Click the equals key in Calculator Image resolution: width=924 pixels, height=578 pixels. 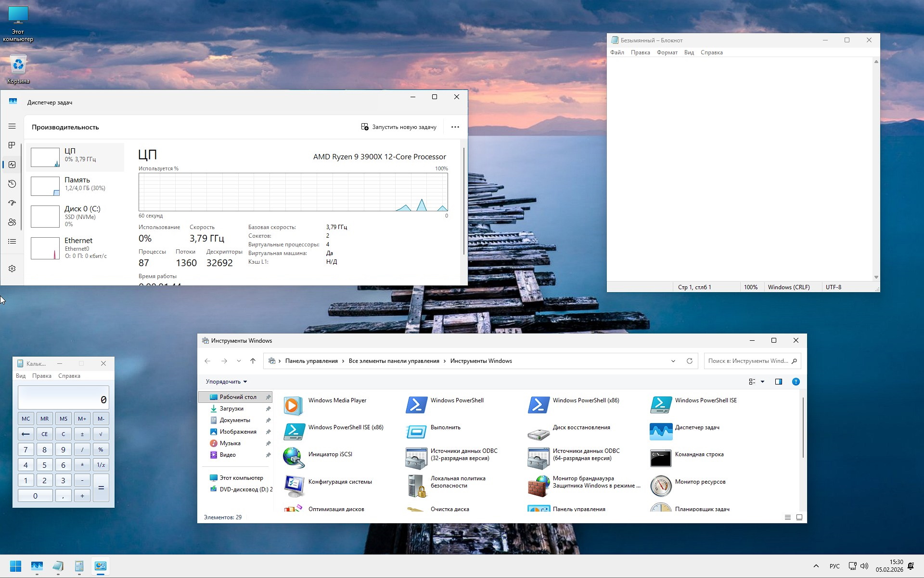coord(101,488)
